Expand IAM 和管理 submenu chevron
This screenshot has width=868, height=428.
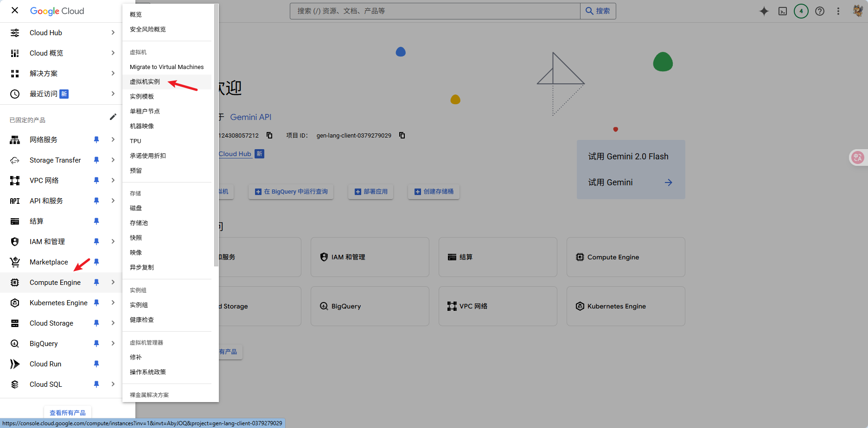113,241
